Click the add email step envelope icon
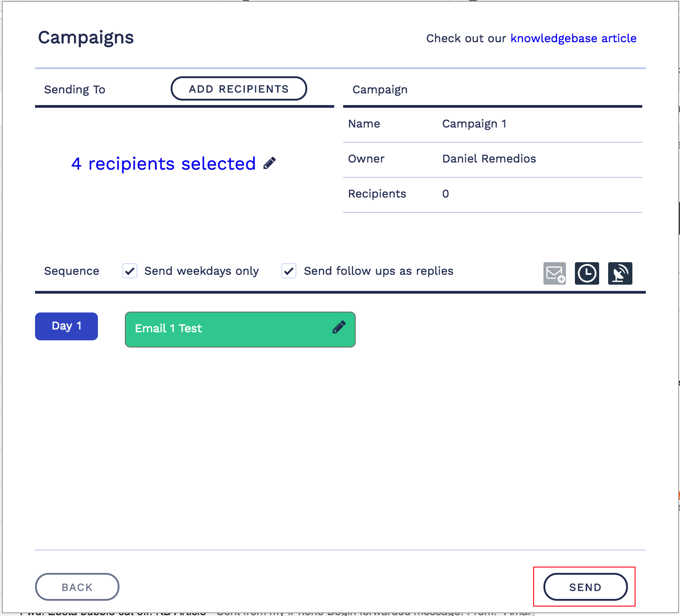This screenshot has height=616, width=680. coord(555,273)
